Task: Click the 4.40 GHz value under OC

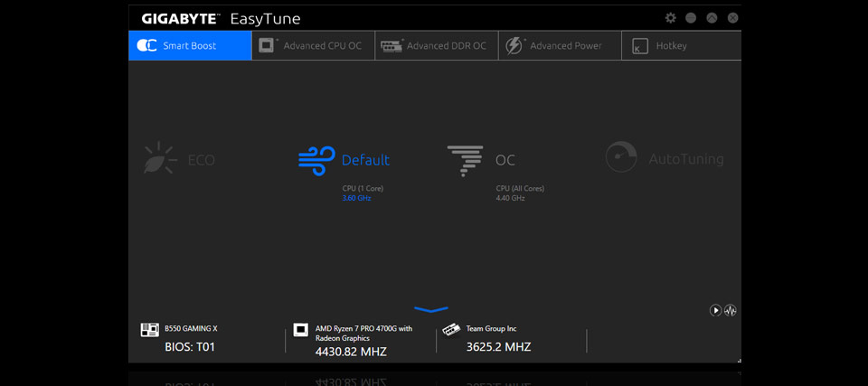Action: [510, 198]
